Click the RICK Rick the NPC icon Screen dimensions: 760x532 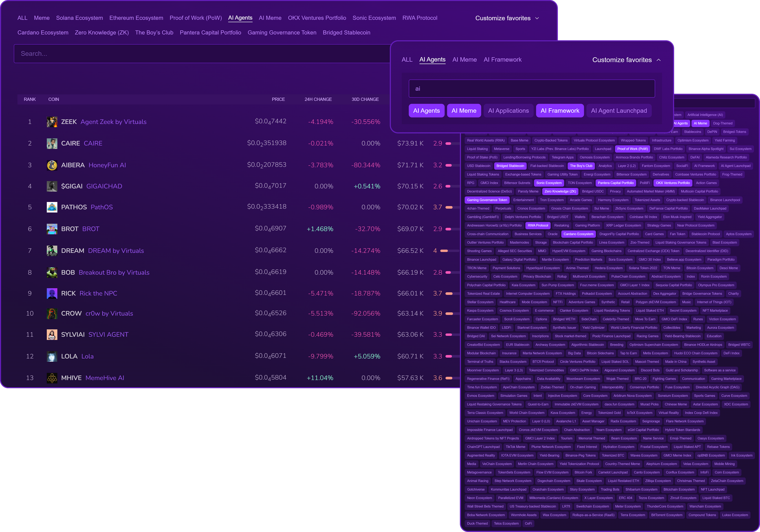click(52, 294)
